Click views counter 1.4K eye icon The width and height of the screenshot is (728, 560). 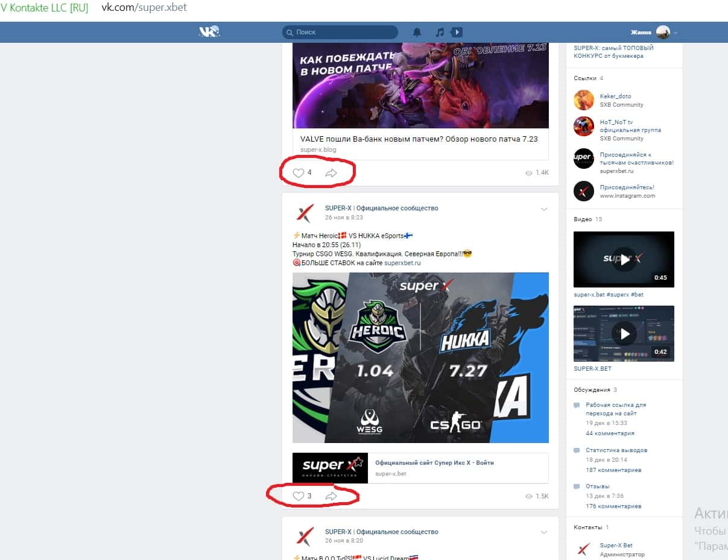click(x=529, y=173)
